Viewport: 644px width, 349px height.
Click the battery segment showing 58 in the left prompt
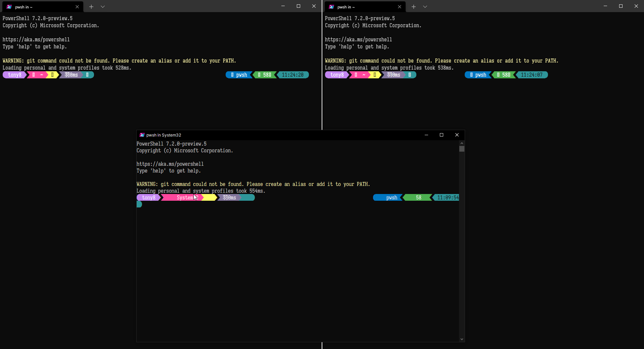coord(265,75)
